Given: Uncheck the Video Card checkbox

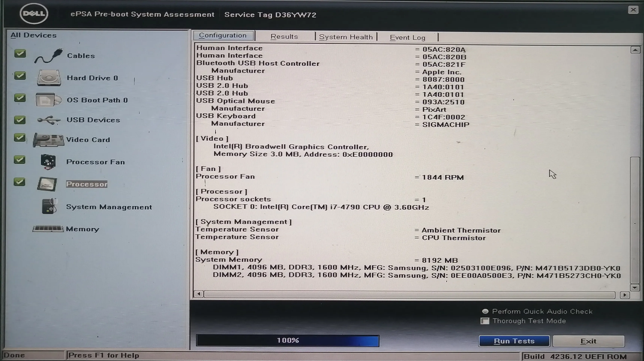Looking at the screenshot, I should [x=20, y=137].
